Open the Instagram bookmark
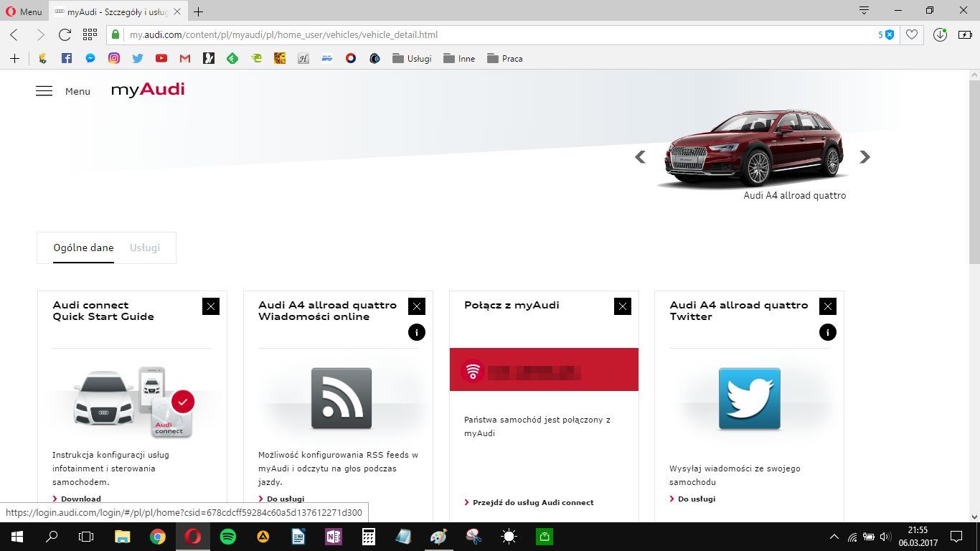 [x=114, y=59]
